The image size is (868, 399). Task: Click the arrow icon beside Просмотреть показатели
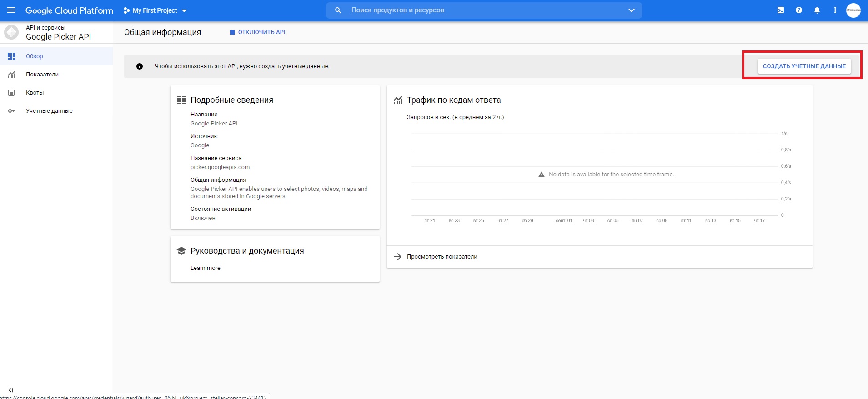click(398, 257)
